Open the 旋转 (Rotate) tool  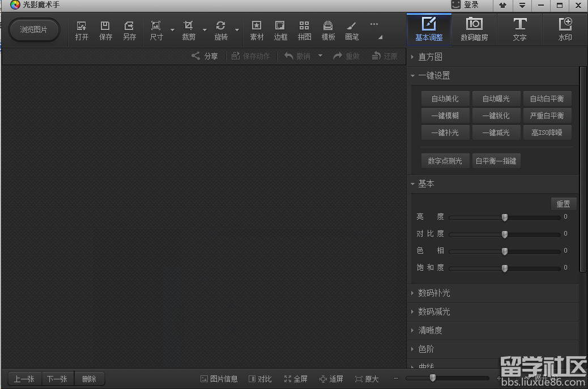coord(221,30)
